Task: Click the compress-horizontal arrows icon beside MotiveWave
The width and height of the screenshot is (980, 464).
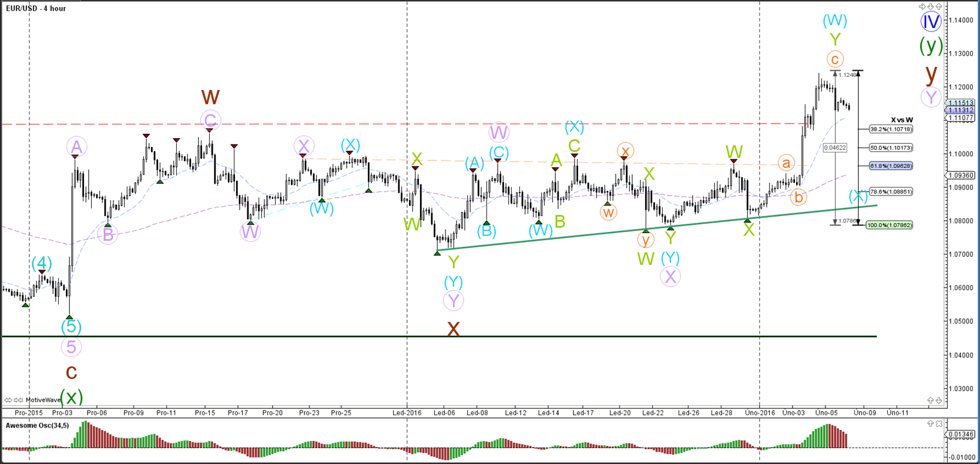Action: pyautogui.click(x=18, y=400)
